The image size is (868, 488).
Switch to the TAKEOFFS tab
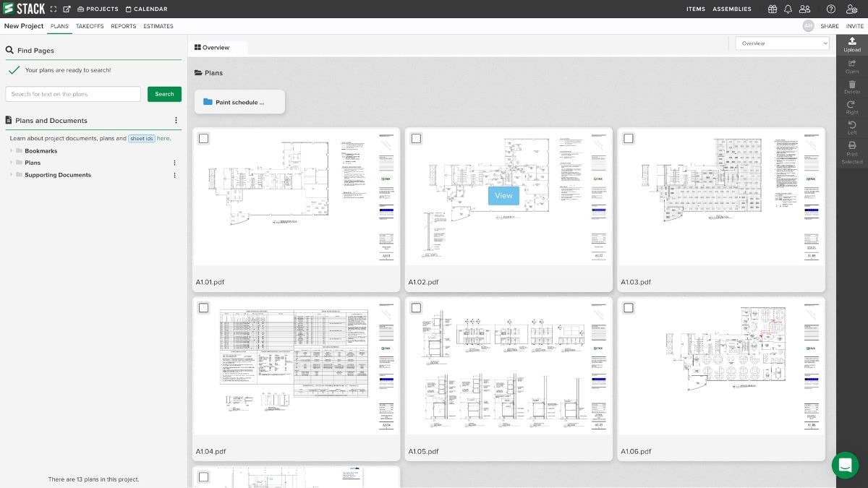(89, 26)
